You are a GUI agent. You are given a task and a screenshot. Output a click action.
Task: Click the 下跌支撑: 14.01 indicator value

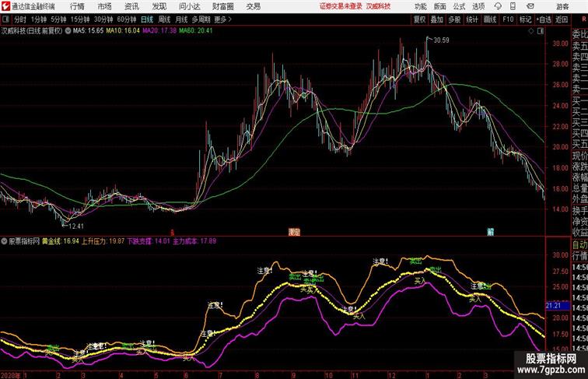149,241
